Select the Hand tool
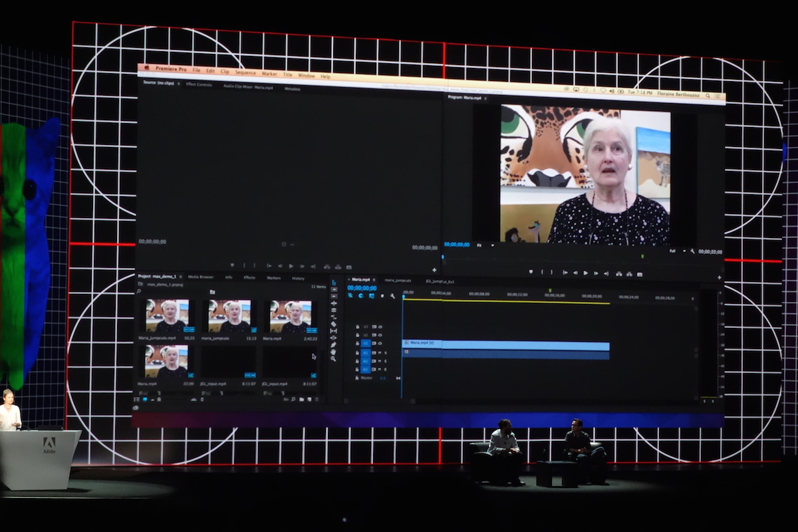Viewport: 798px width, 532px height. (334, 352)
